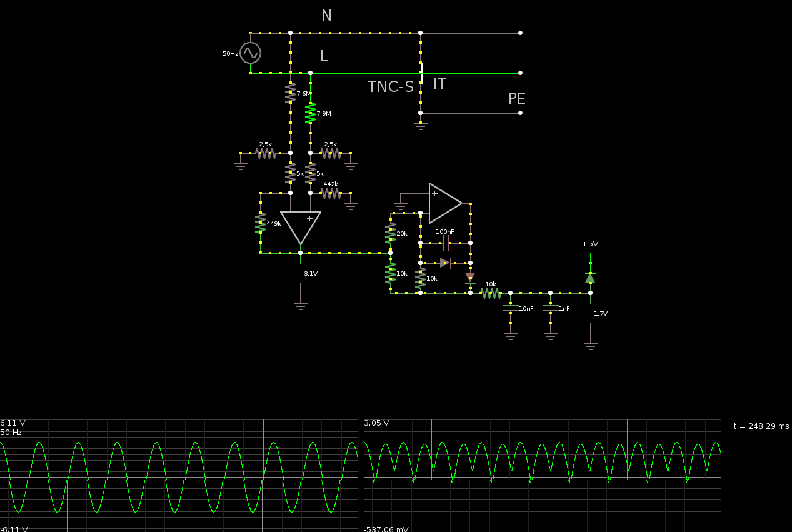Click the 100nF capacitor

[x=446, y=243]
